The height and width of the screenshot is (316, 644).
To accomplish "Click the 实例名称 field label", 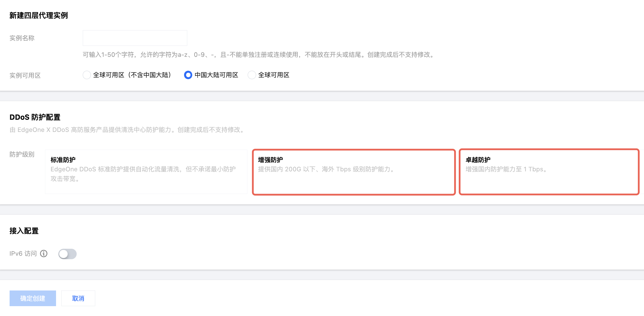I will pyautogui.click(x=22, y=38).
